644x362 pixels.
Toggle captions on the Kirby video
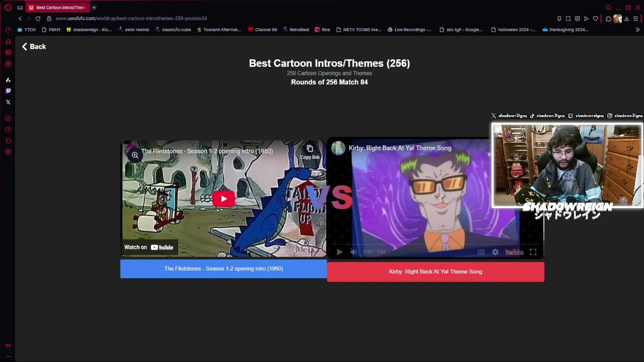click(x=481, y=252)
